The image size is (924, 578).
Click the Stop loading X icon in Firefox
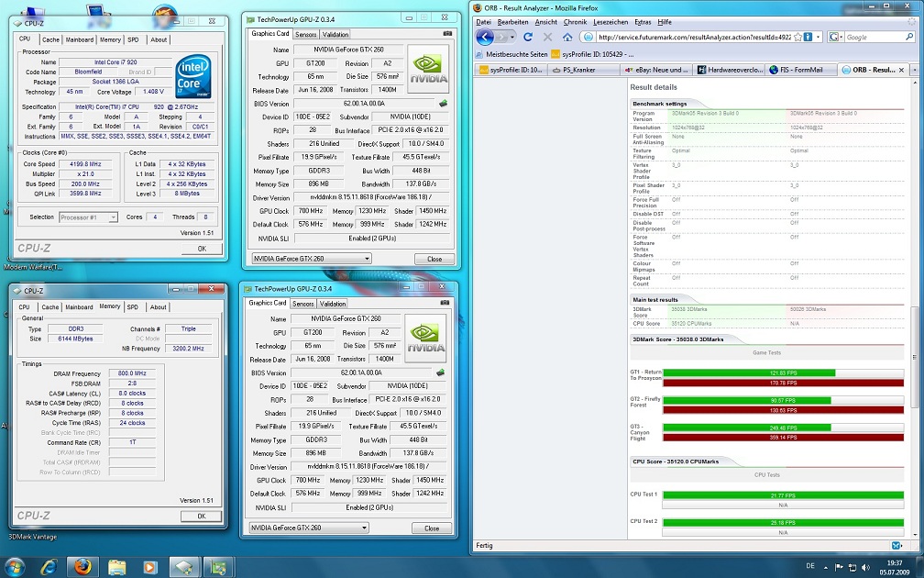pos(547,37)
